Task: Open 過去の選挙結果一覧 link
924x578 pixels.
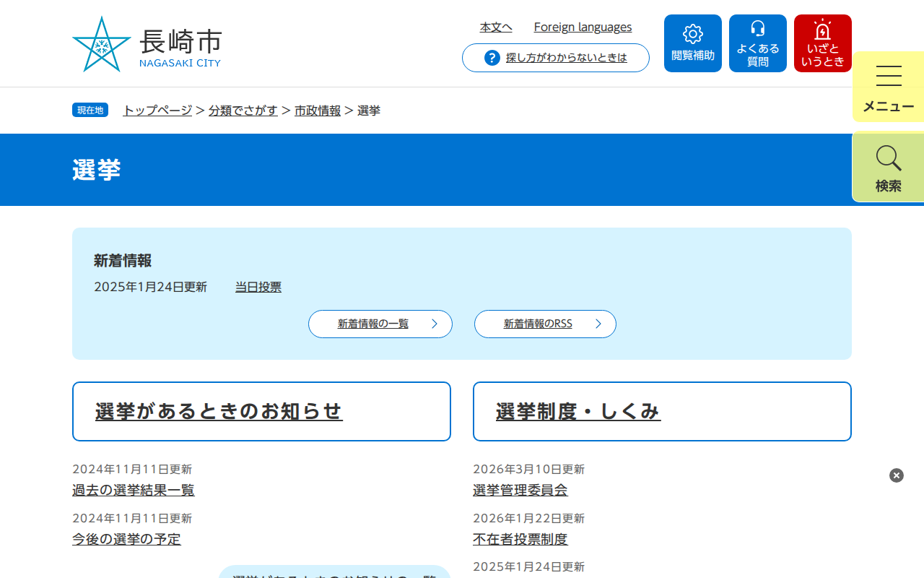Action: coord(134,491)
